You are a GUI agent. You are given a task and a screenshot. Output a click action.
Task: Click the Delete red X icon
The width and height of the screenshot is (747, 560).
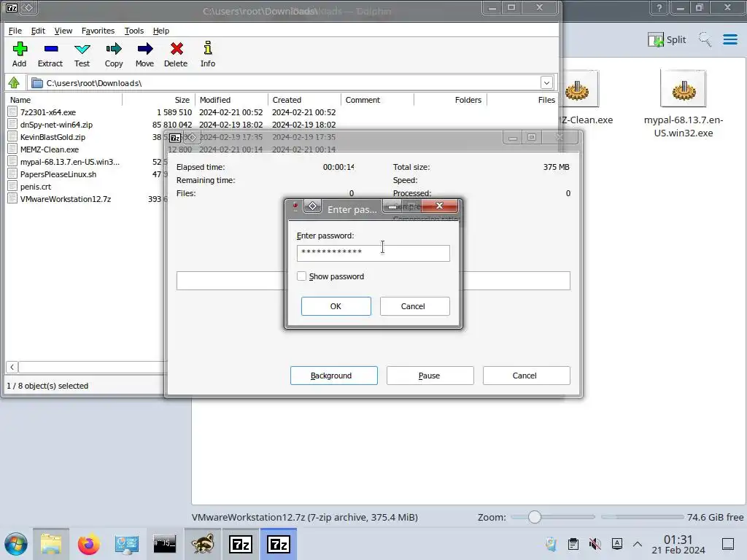click(177, 49)
